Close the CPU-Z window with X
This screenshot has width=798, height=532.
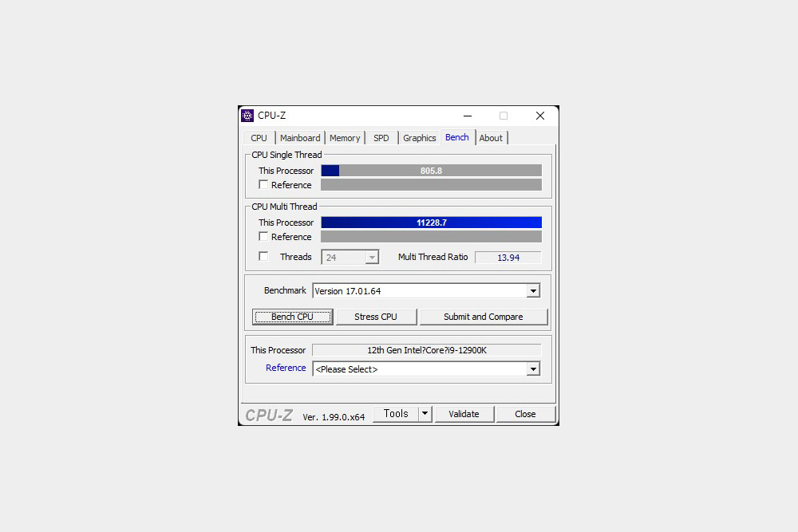540,116
